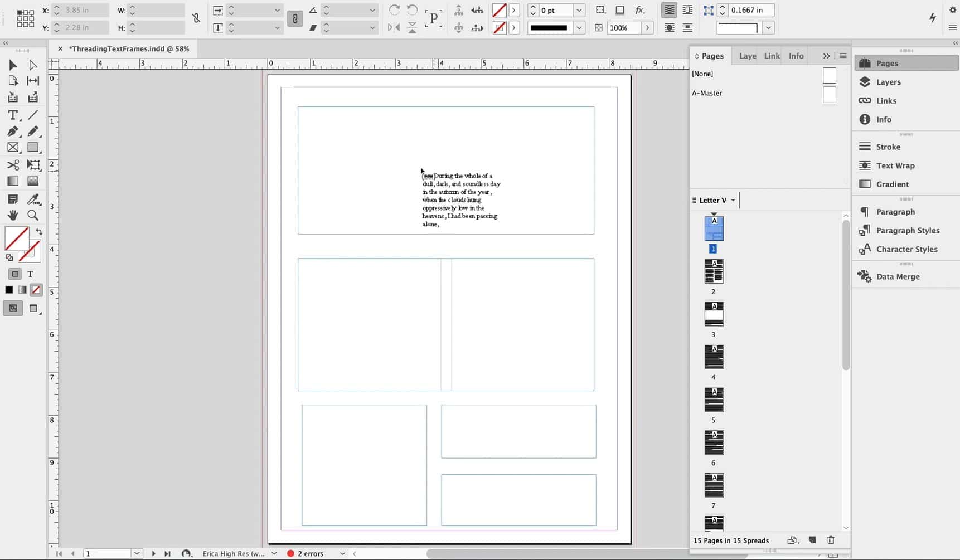Activate the Zoom tool
This screenshot has height=560, width=960.
[x=33, y=215]
